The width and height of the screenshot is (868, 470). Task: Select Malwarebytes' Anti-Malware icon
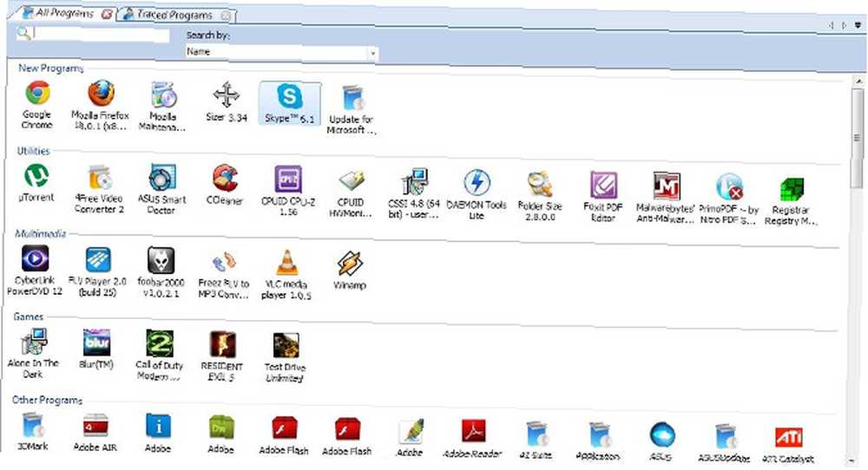666,186
